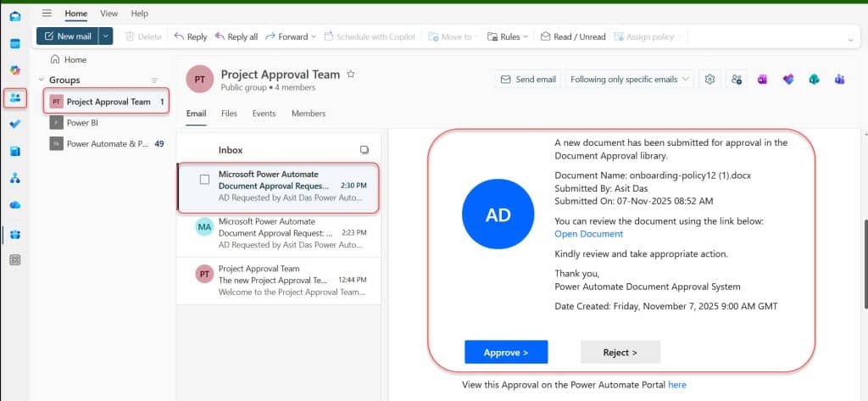The image size is (868, 401).
Task: Open the Help menu tab
Action: pyautogui.click(x=140, y=14)
